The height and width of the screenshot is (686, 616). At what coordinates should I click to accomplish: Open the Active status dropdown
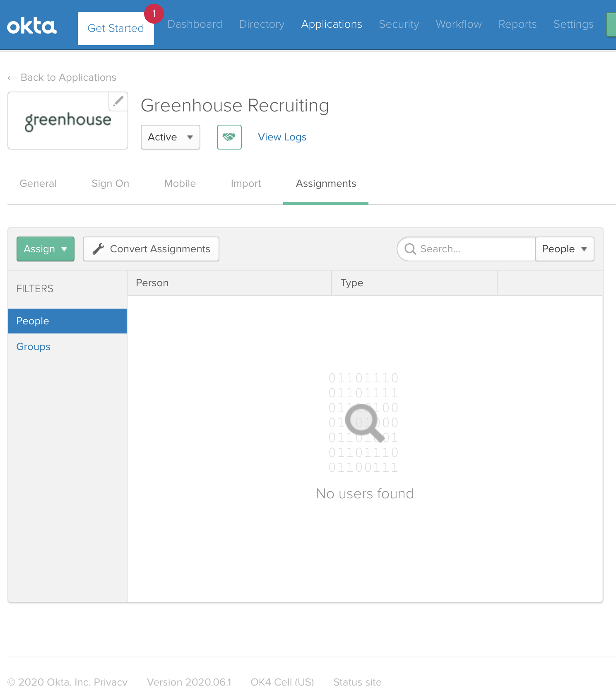click(x=171, y=137)
